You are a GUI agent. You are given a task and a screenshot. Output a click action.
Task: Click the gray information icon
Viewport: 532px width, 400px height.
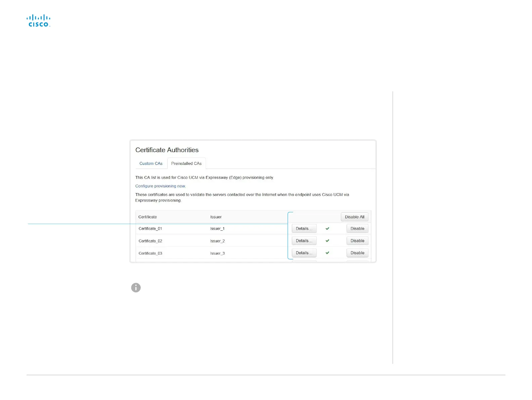(x=136, y=287)
